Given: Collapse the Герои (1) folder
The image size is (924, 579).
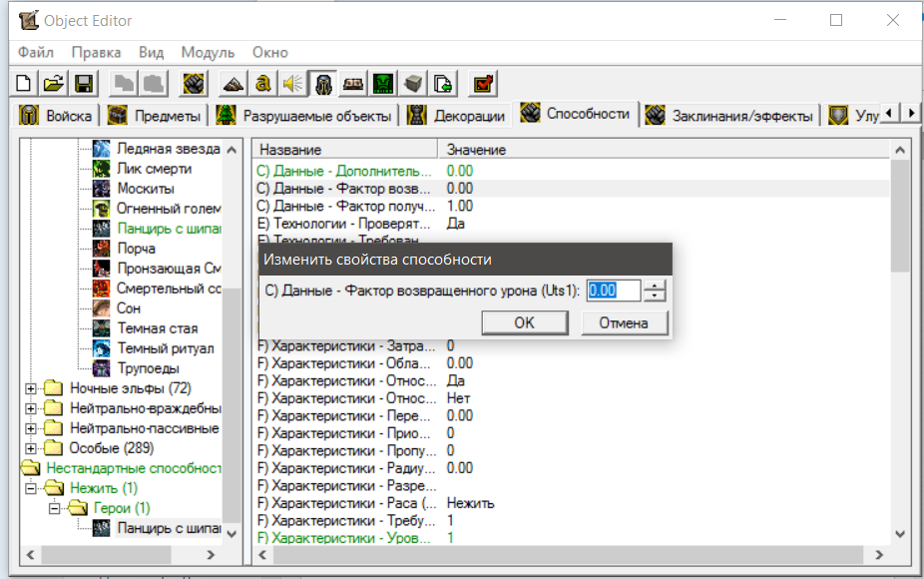Looking at the screenshot, I should click(54, 508).
